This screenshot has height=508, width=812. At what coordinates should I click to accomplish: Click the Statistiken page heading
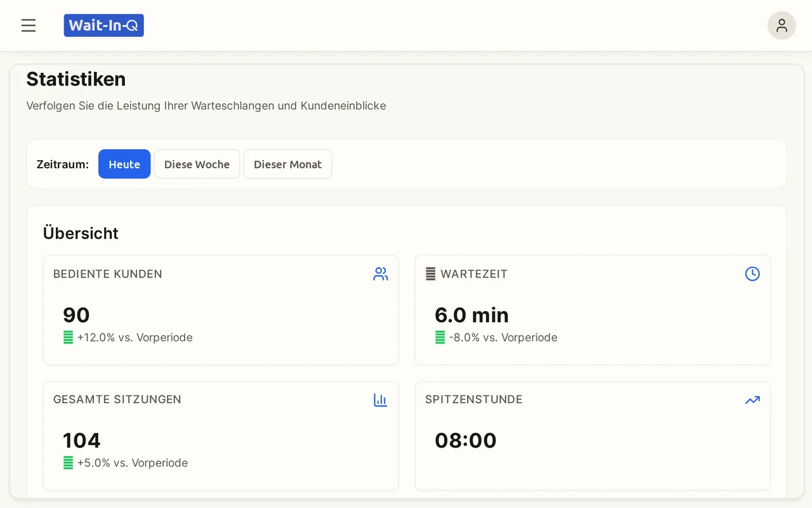(76, 79)
